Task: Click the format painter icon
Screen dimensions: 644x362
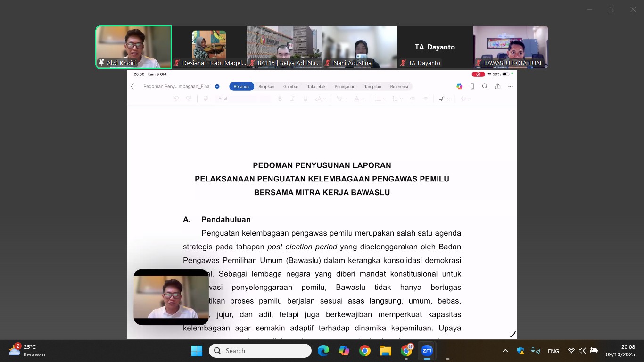Action: coord(206,99)
